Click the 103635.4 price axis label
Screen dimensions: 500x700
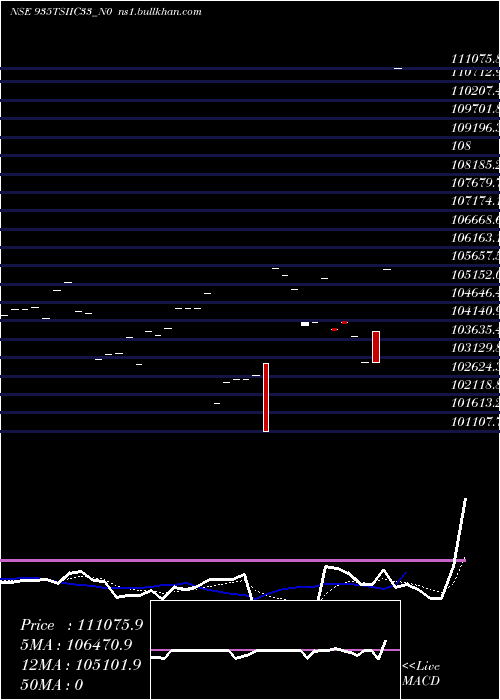point(475,330)
